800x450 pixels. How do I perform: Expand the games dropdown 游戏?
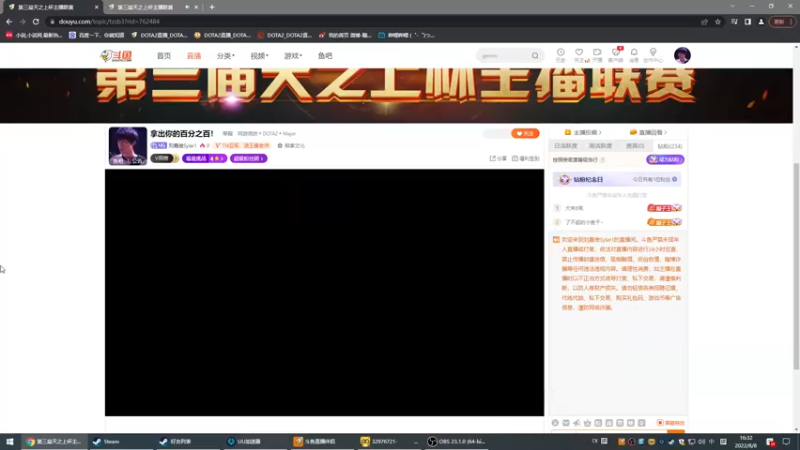[293, 56]
